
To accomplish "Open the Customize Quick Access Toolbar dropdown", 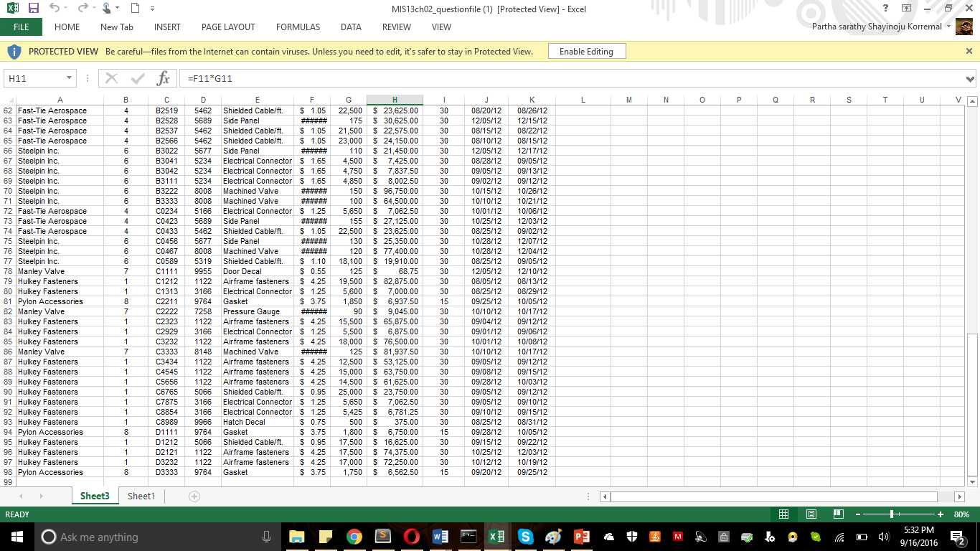I will [x=151, y=8].
